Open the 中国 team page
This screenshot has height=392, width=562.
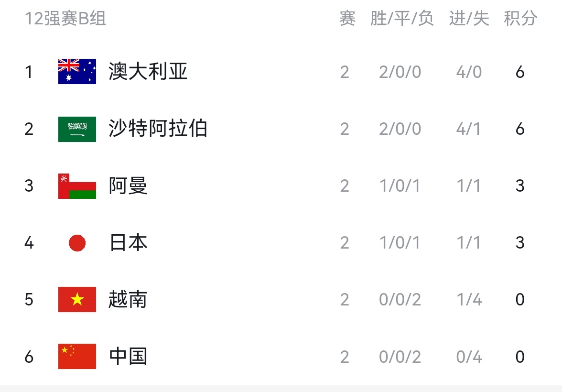128,357
